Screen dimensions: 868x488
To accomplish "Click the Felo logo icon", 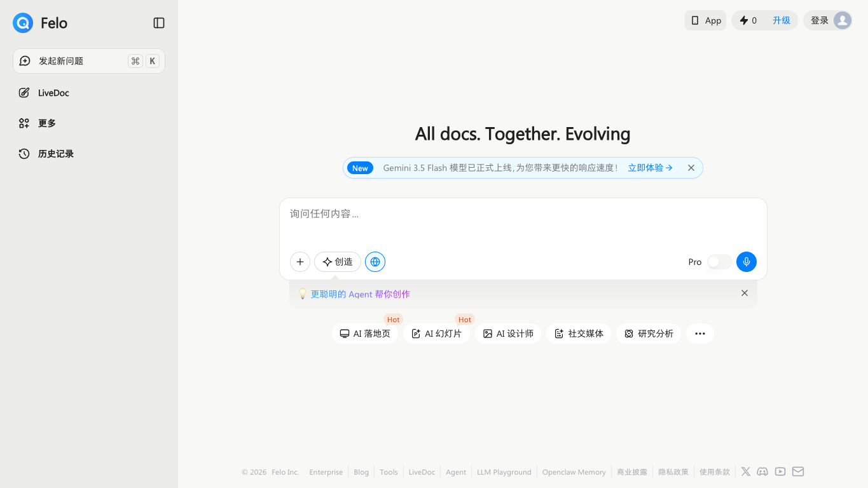I will point(23,23).
